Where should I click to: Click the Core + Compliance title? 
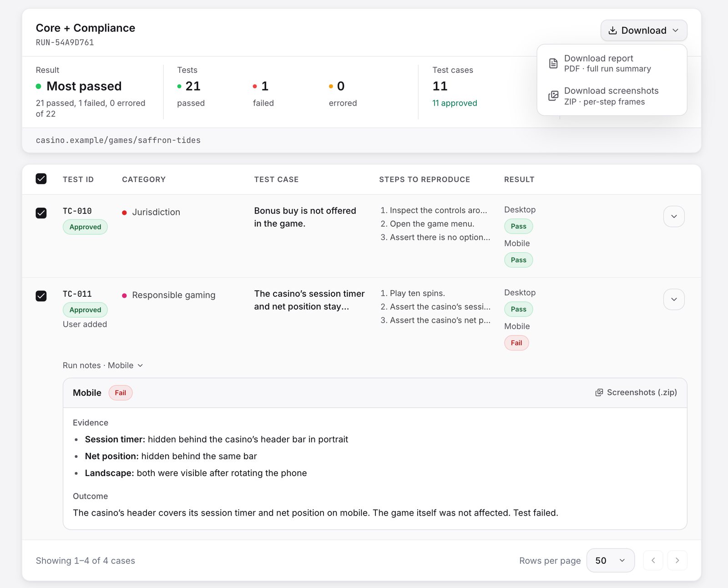click(x=86, y=28)
